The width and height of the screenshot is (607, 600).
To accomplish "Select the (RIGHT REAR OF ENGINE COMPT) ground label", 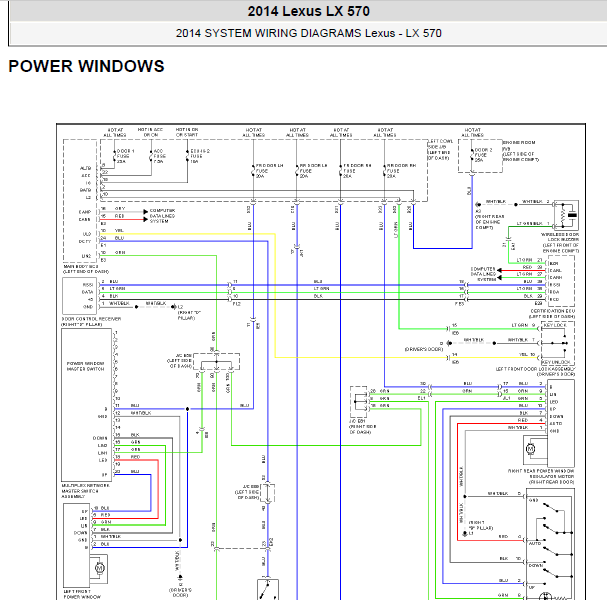I will tap(488, 219).
